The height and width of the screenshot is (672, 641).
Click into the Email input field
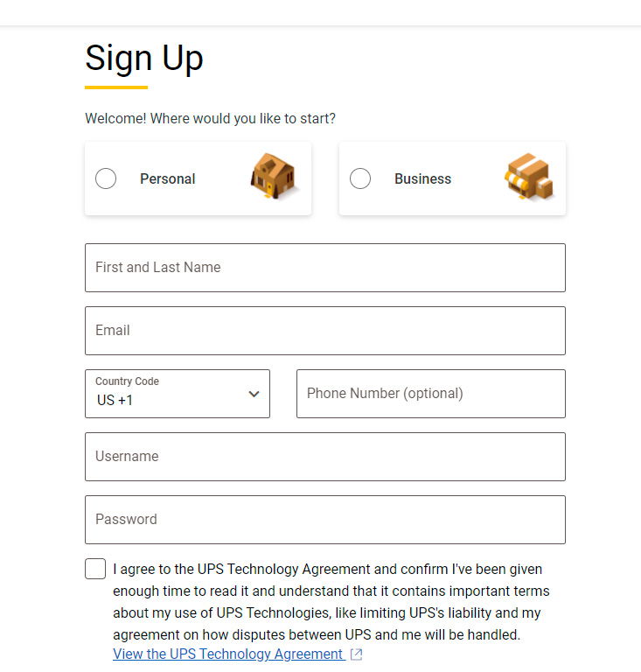325,331
